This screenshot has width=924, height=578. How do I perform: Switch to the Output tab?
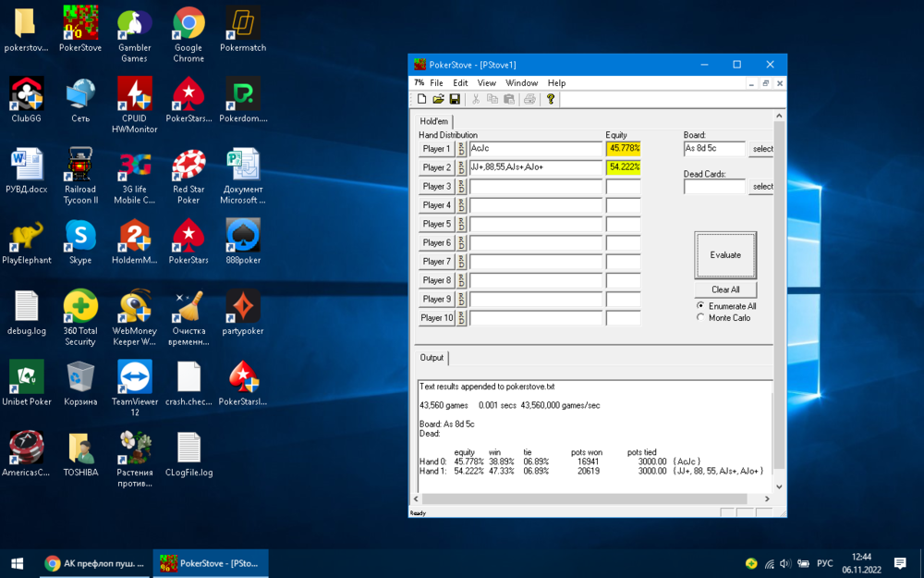tap(432, 358)
